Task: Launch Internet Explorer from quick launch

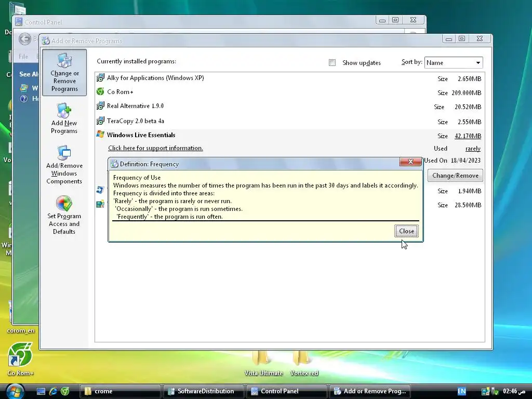Action: [53, 392]
